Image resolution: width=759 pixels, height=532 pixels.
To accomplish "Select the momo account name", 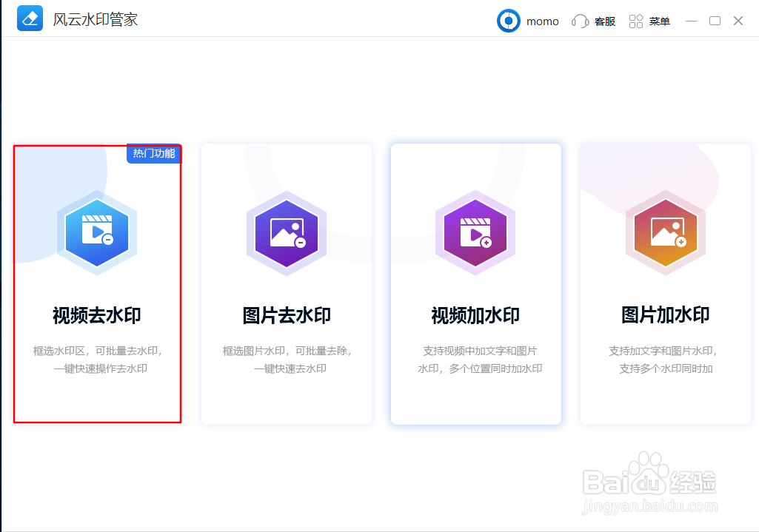I will (542, 21).
